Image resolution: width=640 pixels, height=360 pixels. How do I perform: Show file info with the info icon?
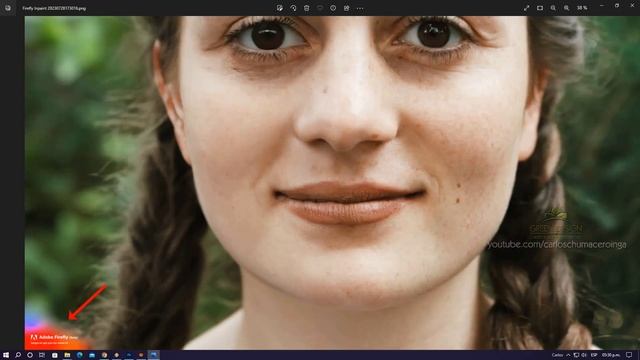pos(333,8)
